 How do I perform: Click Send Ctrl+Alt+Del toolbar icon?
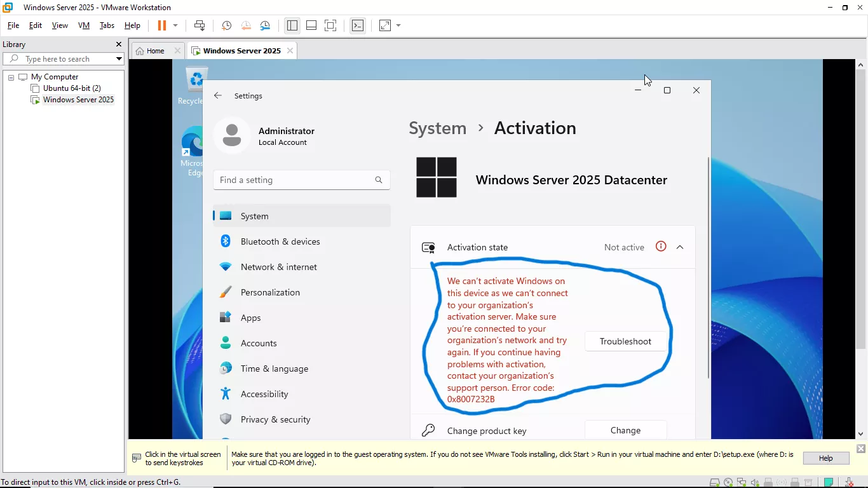[x=200, y=25]
